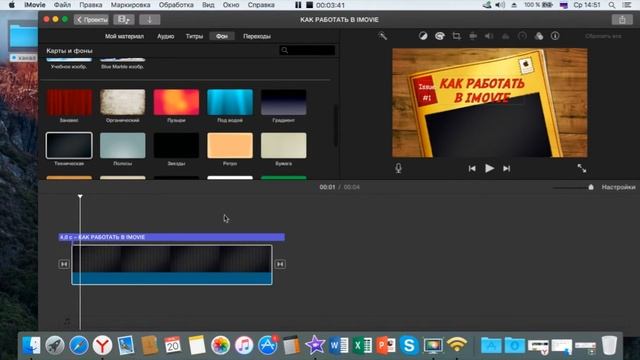This screenshot has height=360, width=640.
Task: Enter fullscreen playback with the expand arrows
Action: [x=582, y=168]
